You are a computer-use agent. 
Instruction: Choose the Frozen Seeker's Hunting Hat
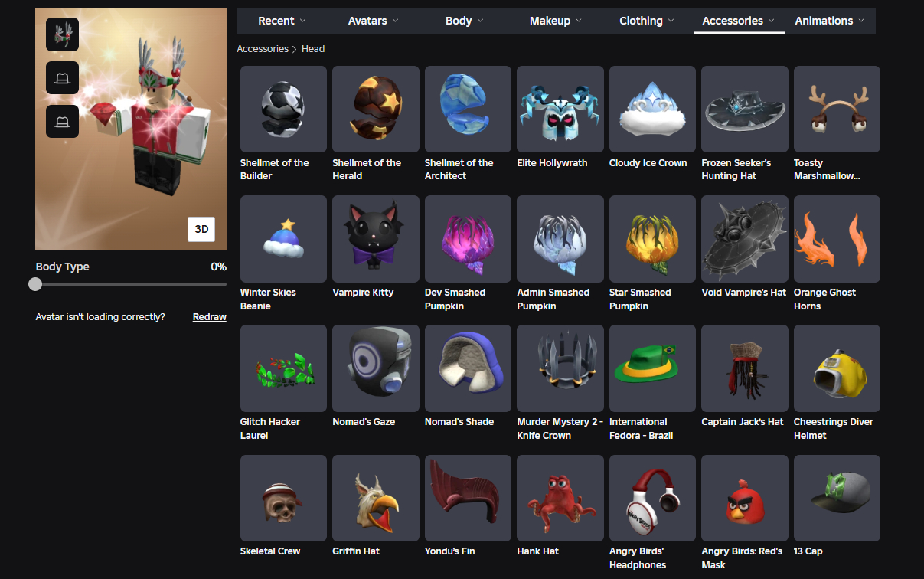click(x=745, y=109)
